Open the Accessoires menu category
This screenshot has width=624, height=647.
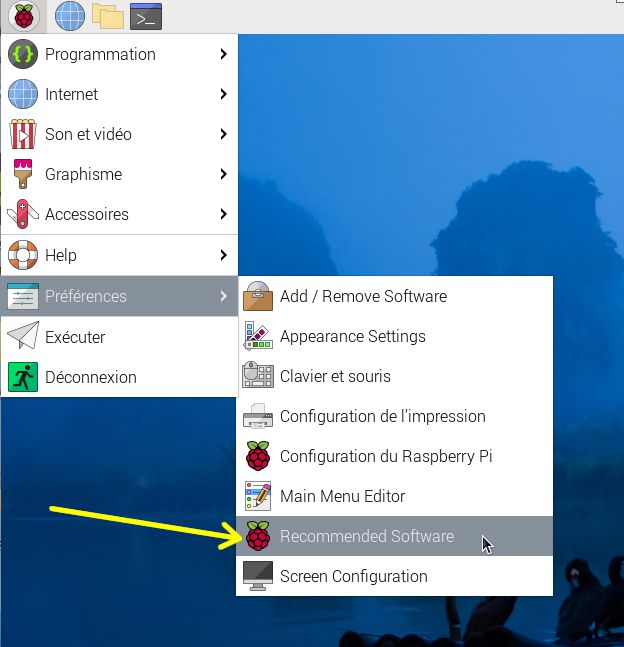[x=120, y=214]
